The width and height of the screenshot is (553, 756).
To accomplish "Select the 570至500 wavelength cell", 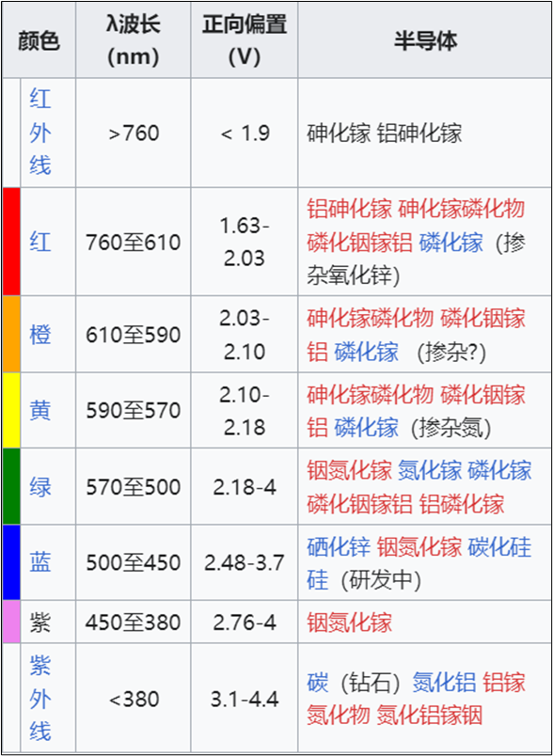I will click(x=133, y=486).
